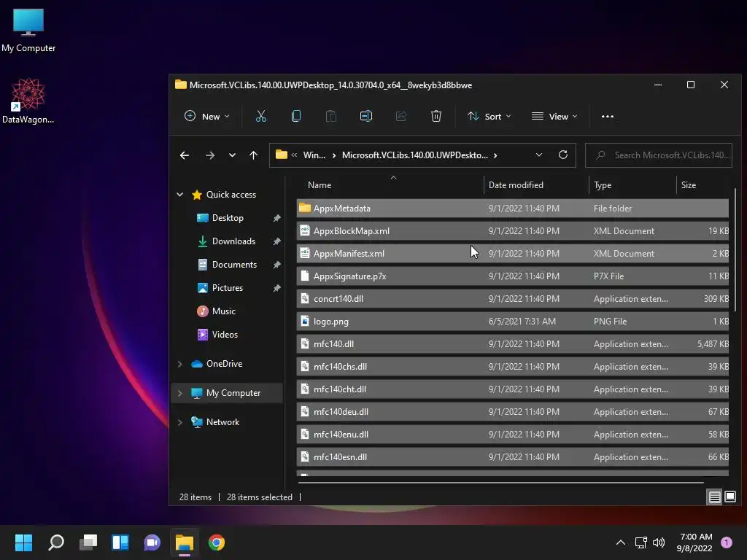Go up one folder level arrow
Image resolution: width=747 pixels, height=560 pixels.
[x=253, y=155]
